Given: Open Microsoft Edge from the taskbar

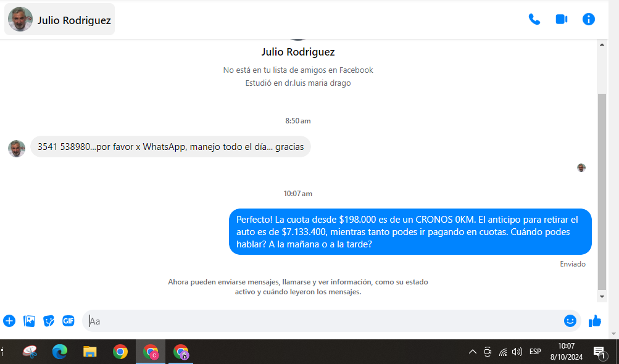Looking at the screenshot, I should 60,352.
